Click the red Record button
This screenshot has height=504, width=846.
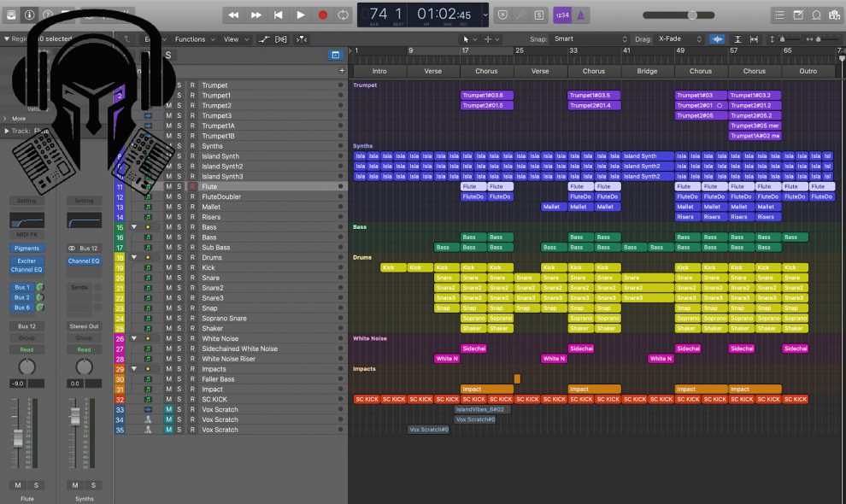pyautogui.click(x=323, y=15)
